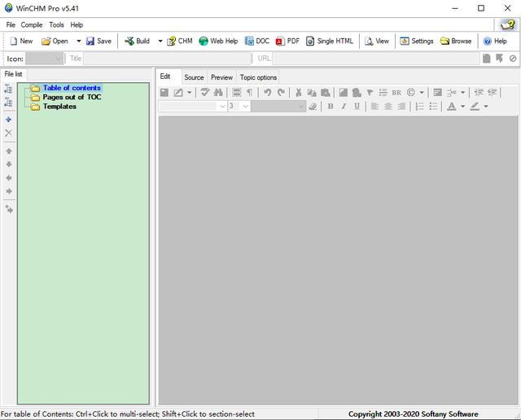
Task: Select the Table of contents tree folder
Action: [x=72, y=88]
